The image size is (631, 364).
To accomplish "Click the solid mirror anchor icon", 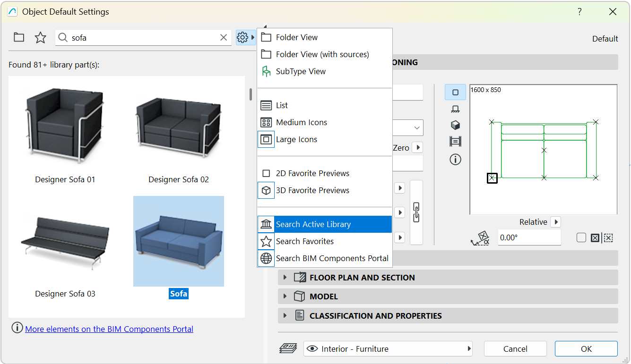I will (595, 238).
